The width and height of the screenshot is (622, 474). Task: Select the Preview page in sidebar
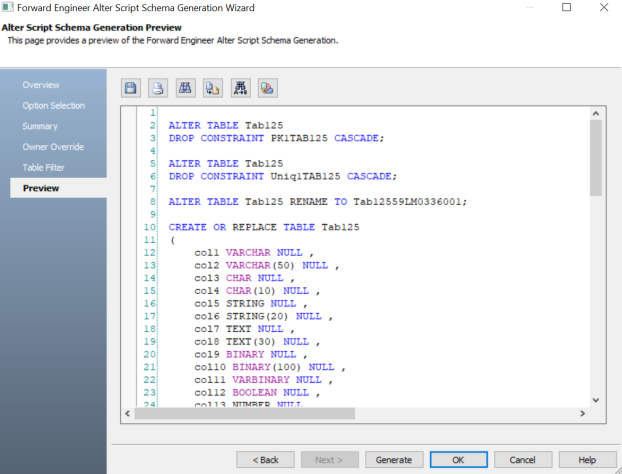point(41,188)
